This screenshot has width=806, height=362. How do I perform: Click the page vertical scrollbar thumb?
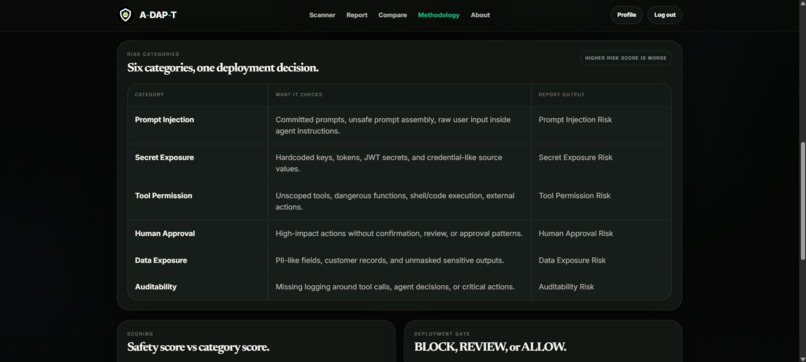coord(803,201)
